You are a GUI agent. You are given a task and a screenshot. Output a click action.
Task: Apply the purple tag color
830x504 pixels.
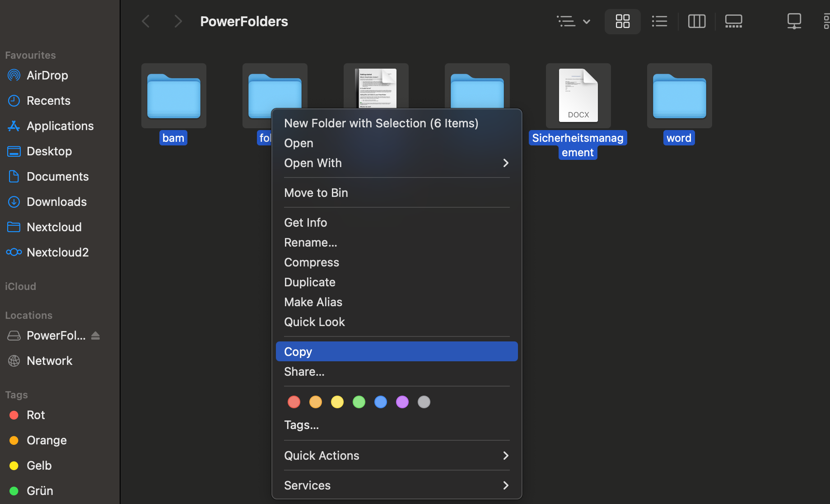click(x=402, y=402)
